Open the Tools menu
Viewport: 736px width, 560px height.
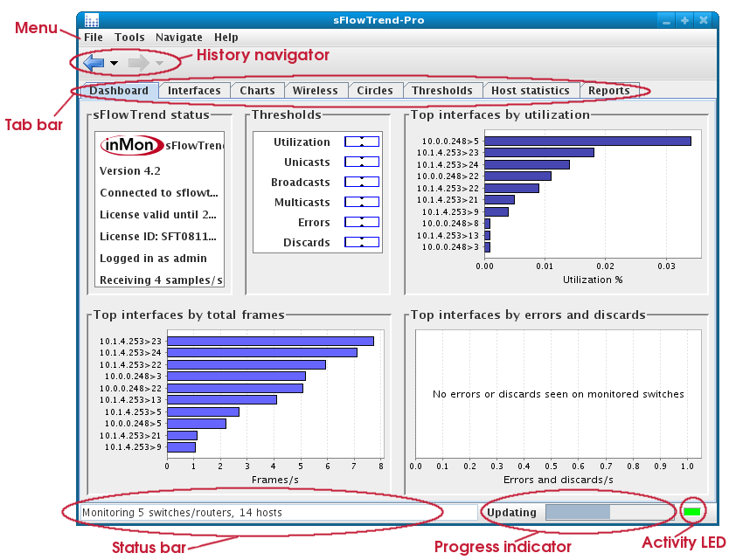pyautogui.click(x=129, y=37)
